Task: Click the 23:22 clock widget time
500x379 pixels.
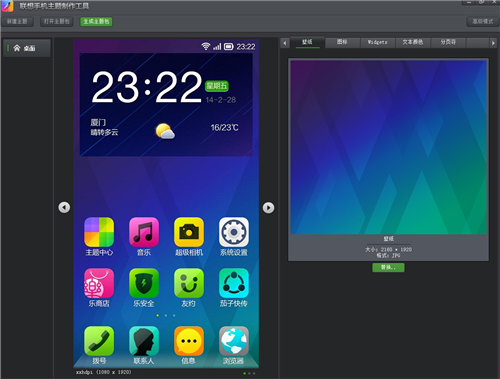Action: pos(147,87)
